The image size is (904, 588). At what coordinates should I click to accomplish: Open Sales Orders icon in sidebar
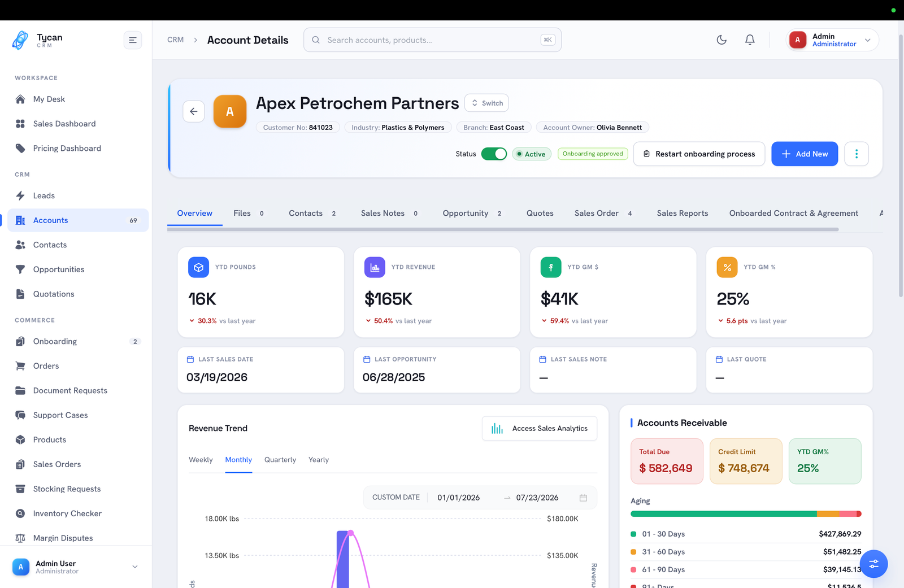click(x=20, y=464)
